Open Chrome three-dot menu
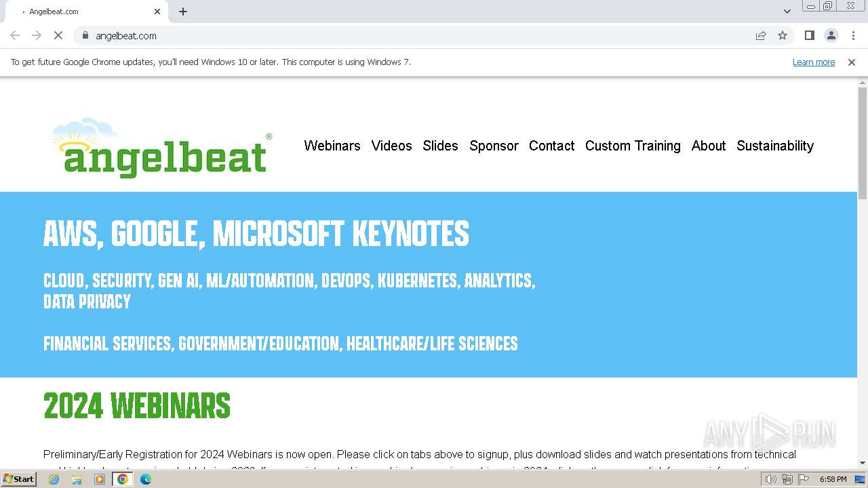 pos(853,35)
